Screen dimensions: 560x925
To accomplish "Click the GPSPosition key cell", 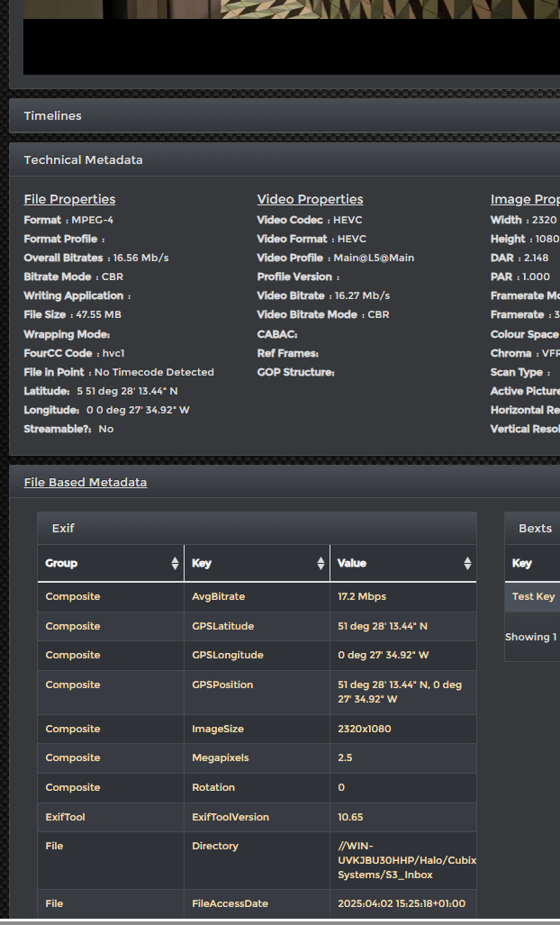I will coord(222,685).
